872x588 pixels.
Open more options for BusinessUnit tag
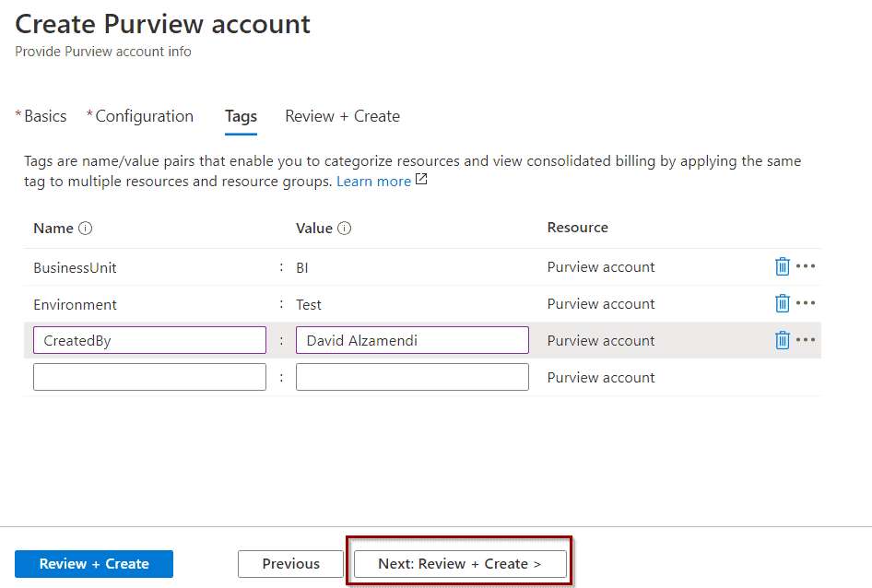pos(806,266)
